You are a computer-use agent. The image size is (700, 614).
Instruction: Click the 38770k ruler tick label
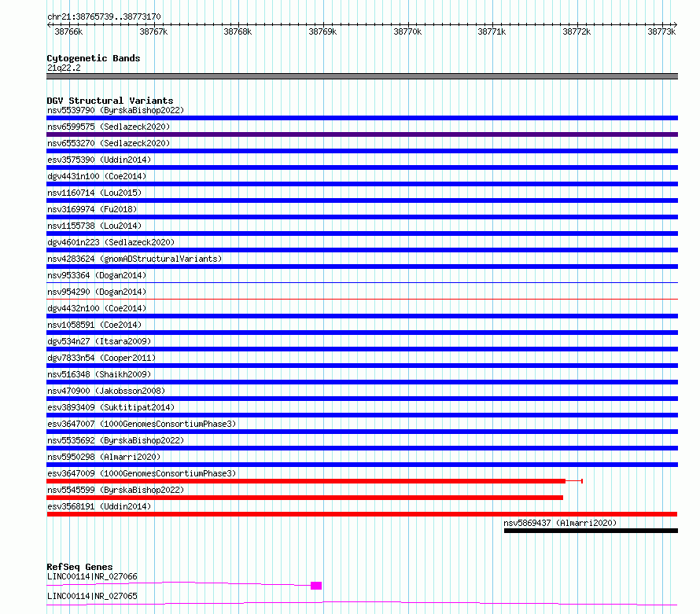(407, 31)
